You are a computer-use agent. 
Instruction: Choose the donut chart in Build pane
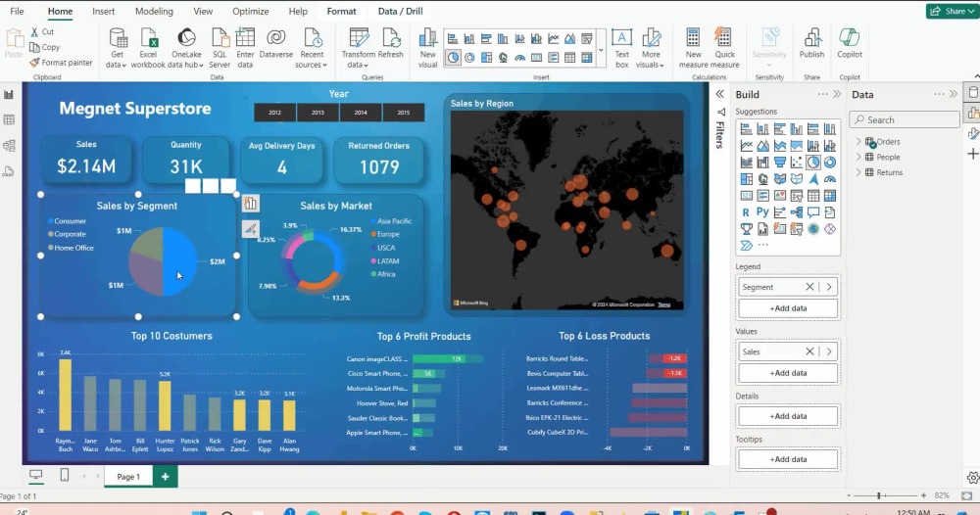(x=830, y=163)
